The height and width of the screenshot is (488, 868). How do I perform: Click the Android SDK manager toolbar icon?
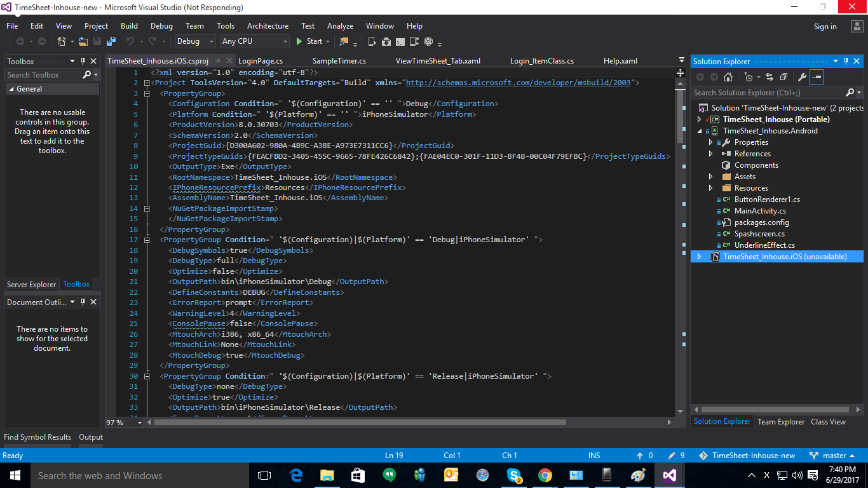pos(386,42)
